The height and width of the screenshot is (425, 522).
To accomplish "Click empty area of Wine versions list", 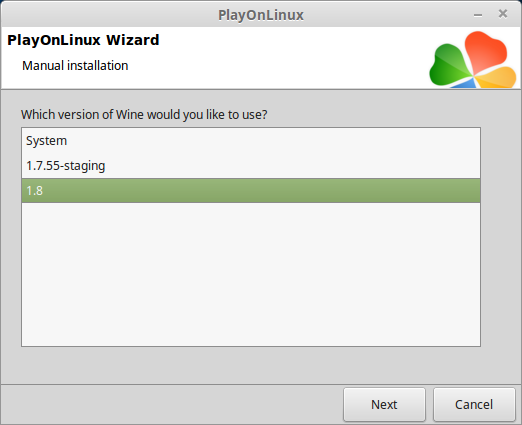I will tap(251, 274).
